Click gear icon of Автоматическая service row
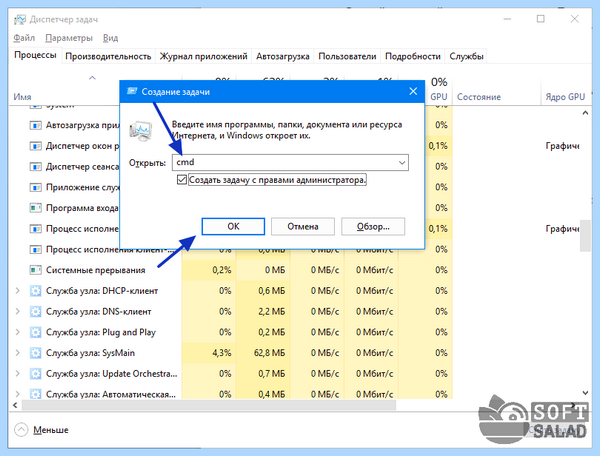The width and height of the screenshot is (600, 456). (36, 394)
